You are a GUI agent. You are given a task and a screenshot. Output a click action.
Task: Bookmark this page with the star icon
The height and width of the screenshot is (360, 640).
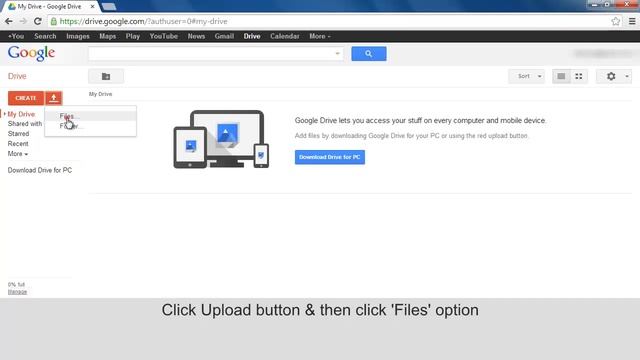[616, 21]
